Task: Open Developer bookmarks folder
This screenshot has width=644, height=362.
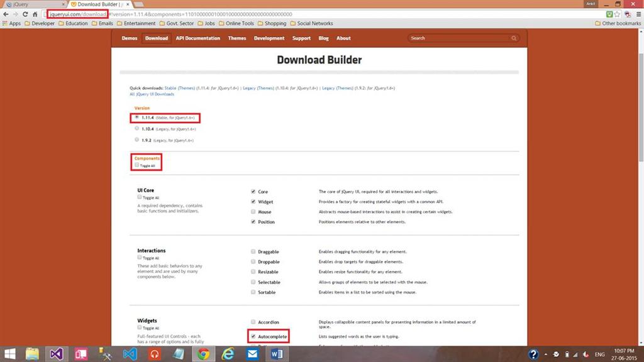Action: tap(40, 23)
